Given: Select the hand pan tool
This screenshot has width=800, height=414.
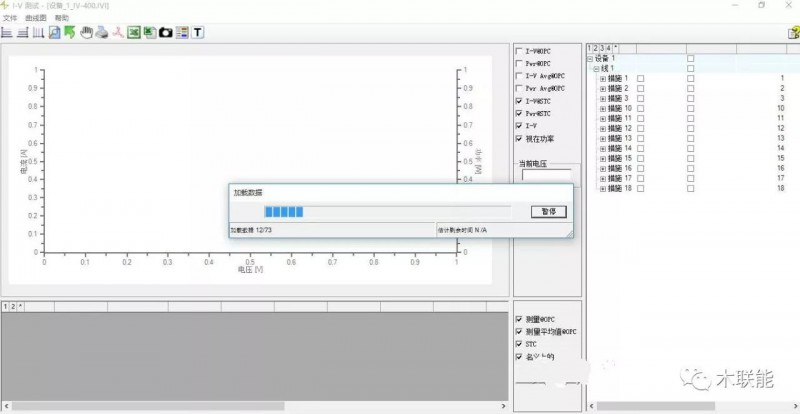Looking at the screenshot, I should tap(86, 33).
